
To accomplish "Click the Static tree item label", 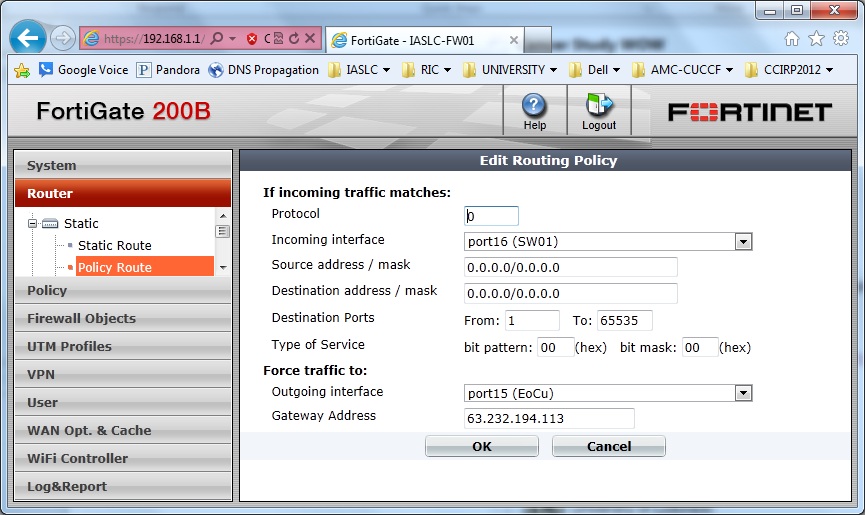I will [81, 223].
